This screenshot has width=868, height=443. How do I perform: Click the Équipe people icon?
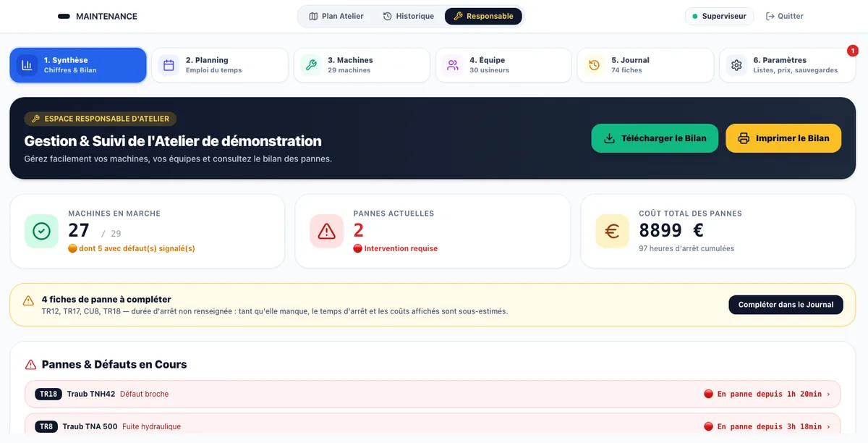point(453,65)
